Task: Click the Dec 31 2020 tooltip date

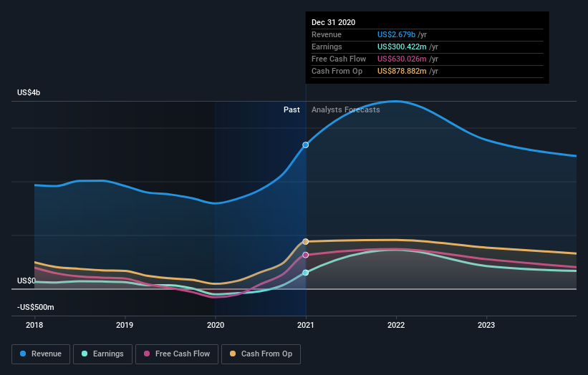Action: pyautogui.click(x=333, y=22)
